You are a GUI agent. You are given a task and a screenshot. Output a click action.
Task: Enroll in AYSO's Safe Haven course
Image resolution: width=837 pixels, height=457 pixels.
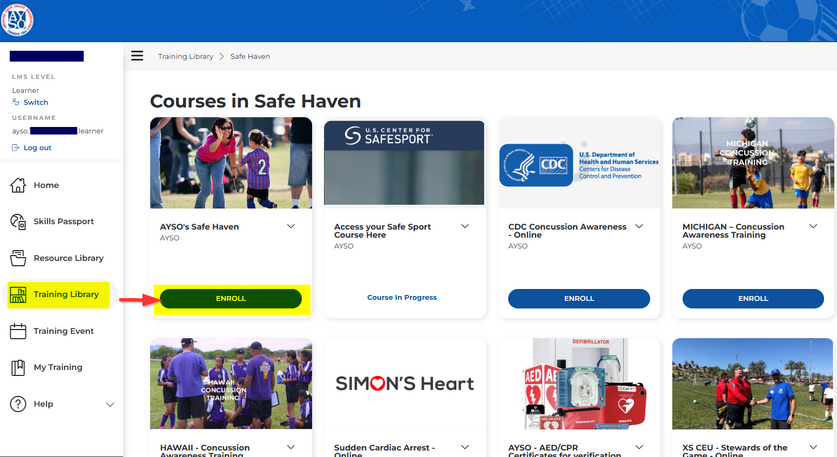coord(230,298)
